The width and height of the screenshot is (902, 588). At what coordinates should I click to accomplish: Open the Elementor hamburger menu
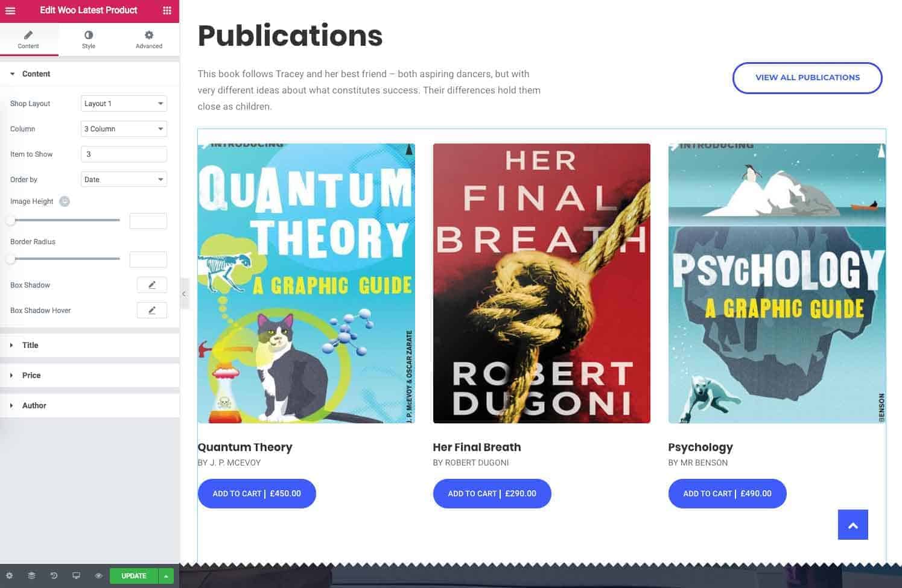click(x=10, y=11)
